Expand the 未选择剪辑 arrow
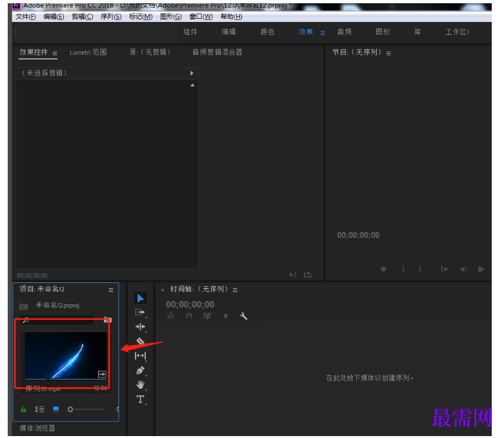The width and height of the screenshot is (504, 438). pos(192,73)
